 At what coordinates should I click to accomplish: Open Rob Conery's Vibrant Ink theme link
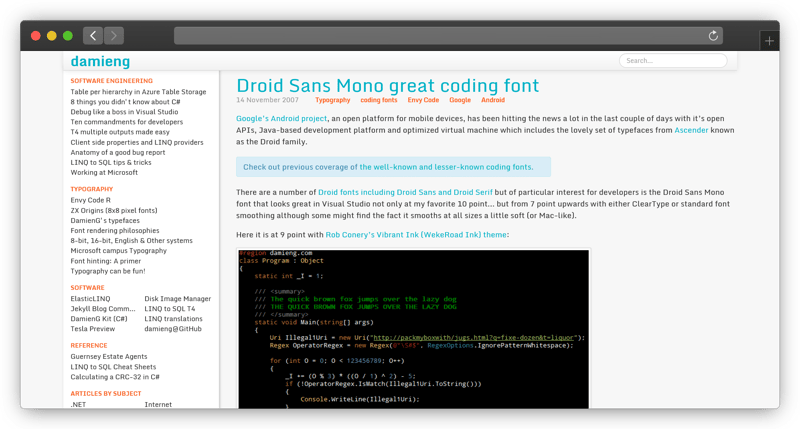[x=416, y=235]
